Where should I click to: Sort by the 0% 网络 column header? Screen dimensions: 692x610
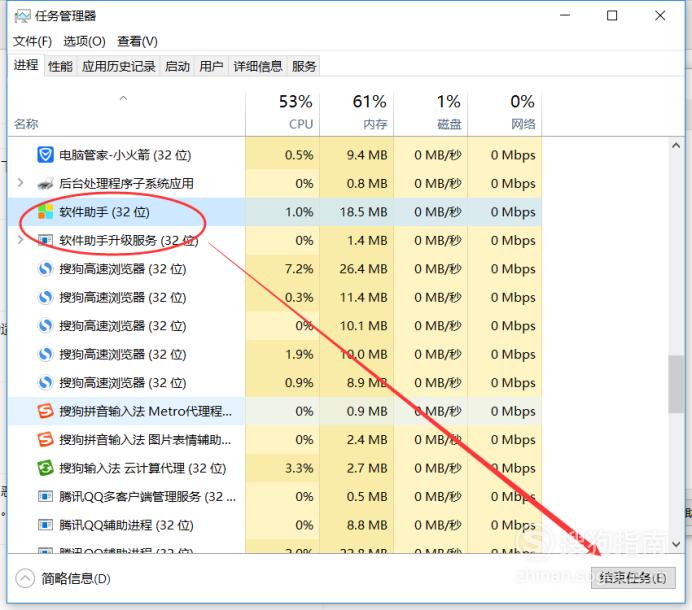(x=505, y=113)
